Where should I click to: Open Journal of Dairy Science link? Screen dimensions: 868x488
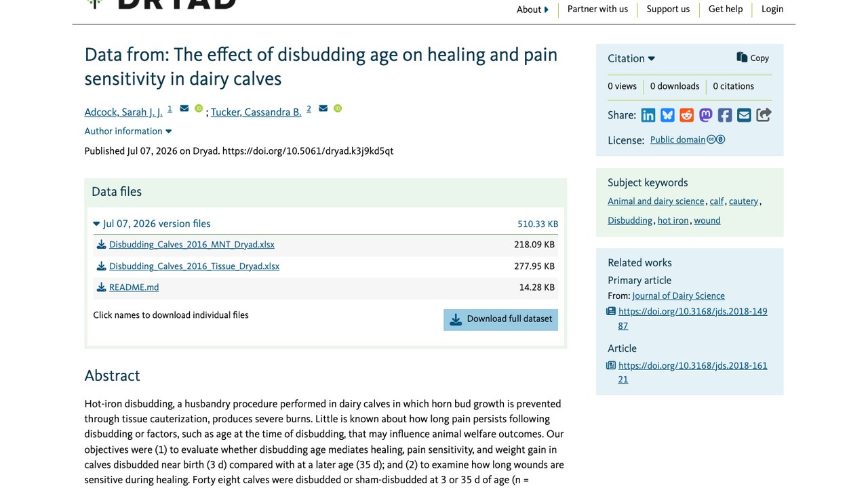(678, 296)
